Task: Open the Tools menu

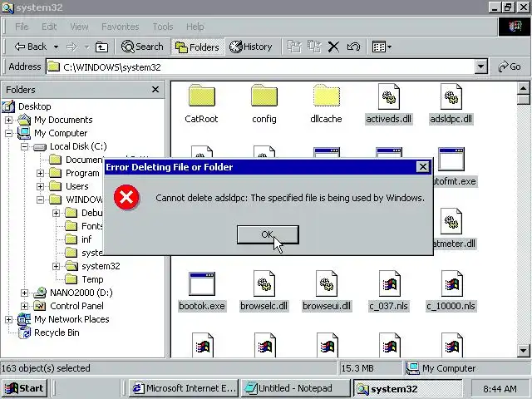Action: pos(163,27)
